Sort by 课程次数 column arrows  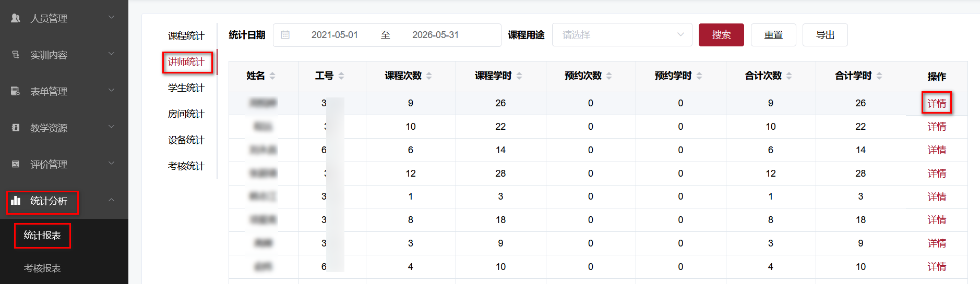tap(429, 76)
